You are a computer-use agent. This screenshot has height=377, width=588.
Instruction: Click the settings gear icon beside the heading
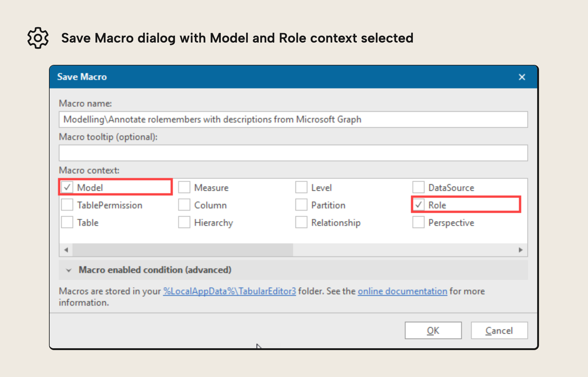tap(38, 38)
